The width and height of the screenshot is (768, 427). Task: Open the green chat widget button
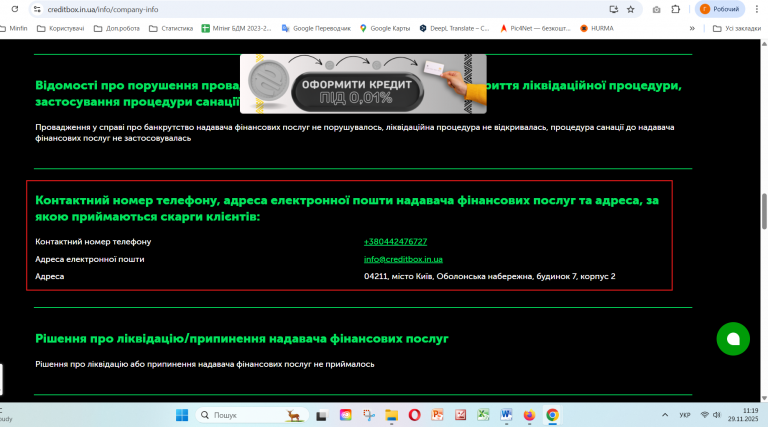pyautogui.click(x=733, y=339)
